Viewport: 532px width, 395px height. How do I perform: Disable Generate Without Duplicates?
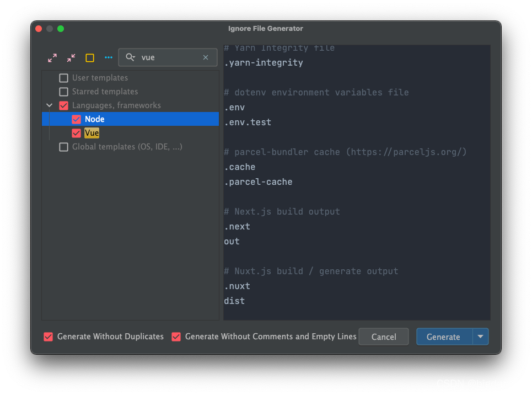pos(48,337)
